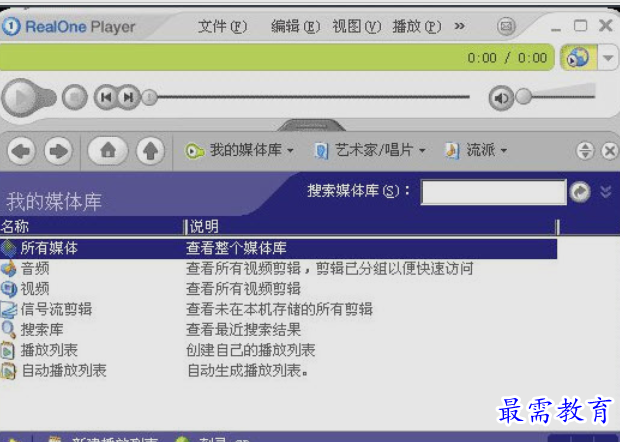The image size is (620, 442).
Task: Show more menus via double chevron
Action: tap(459, 26)
